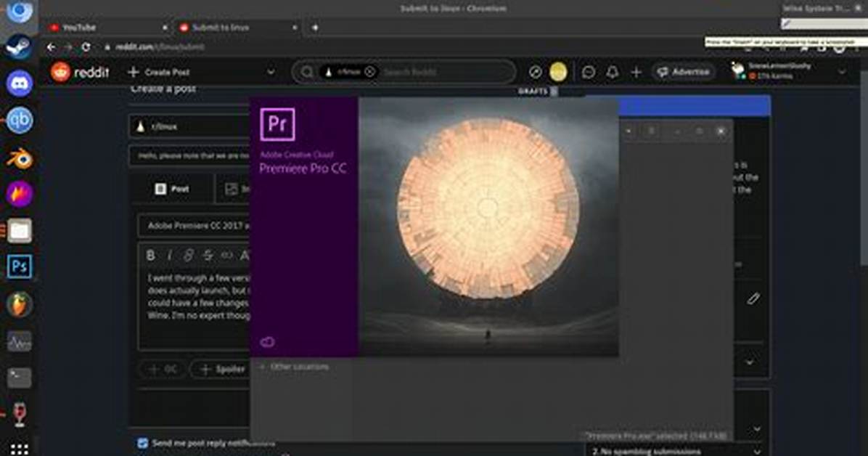Add the Spoiler tag to post
868x456 pixels.
coord(223,369)
